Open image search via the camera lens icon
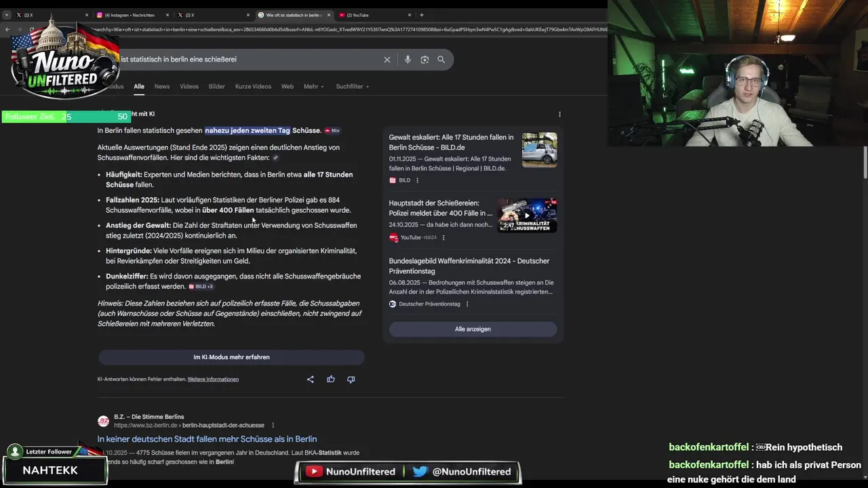The height and width of the screenshot is (488, 868). 425,60
